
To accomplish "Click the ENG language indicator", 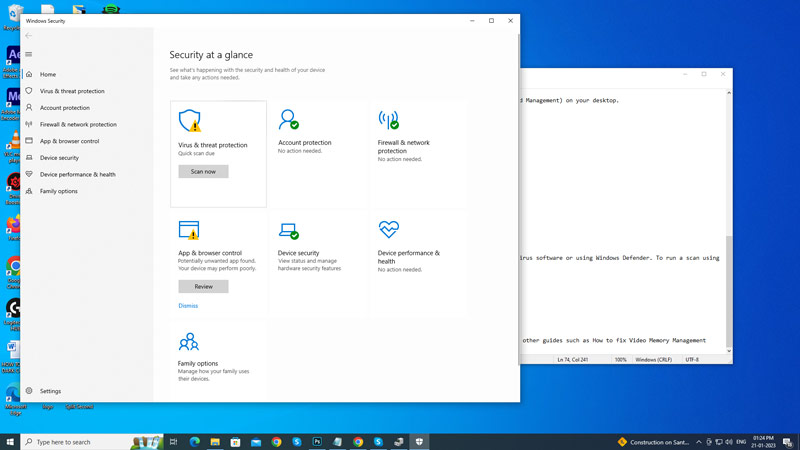I will 741,442.
